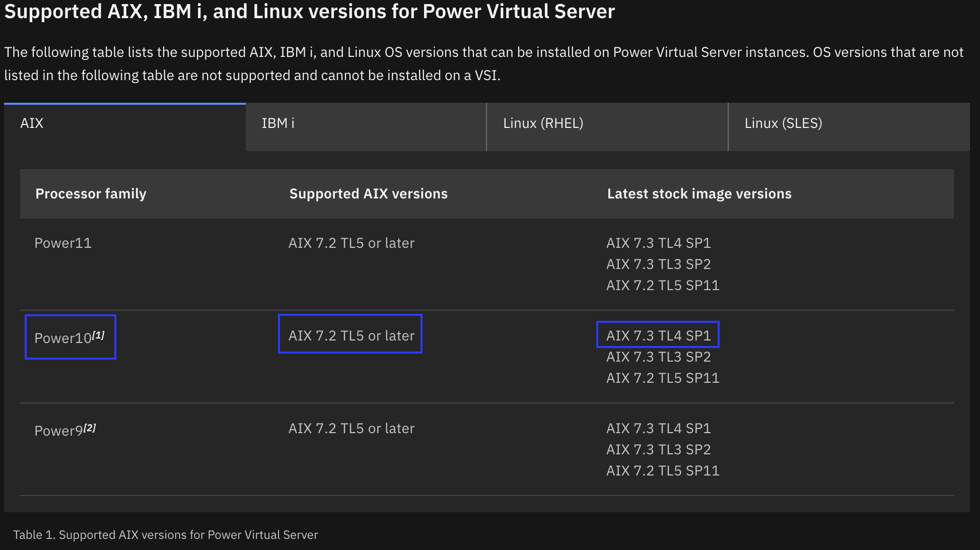Click the Supported AIX versions header
Screen dimensions: 980x550
(x=369, y=194)
